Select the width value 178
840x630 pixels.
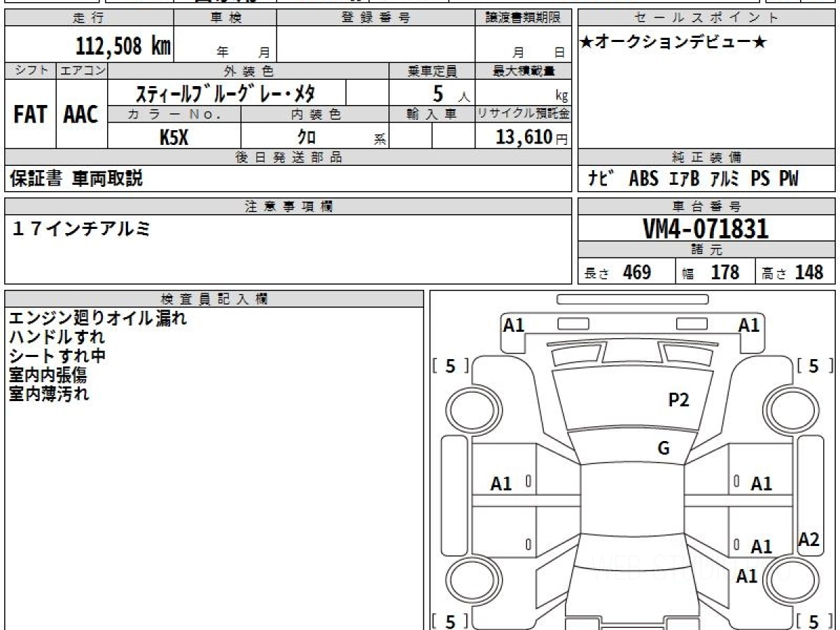[x=725, y=272]
